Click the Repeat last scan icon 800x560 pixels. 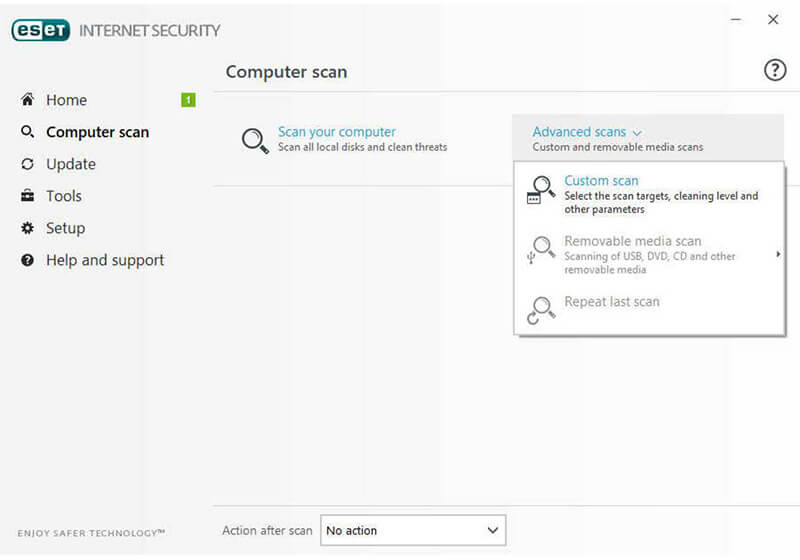[540, 310]
